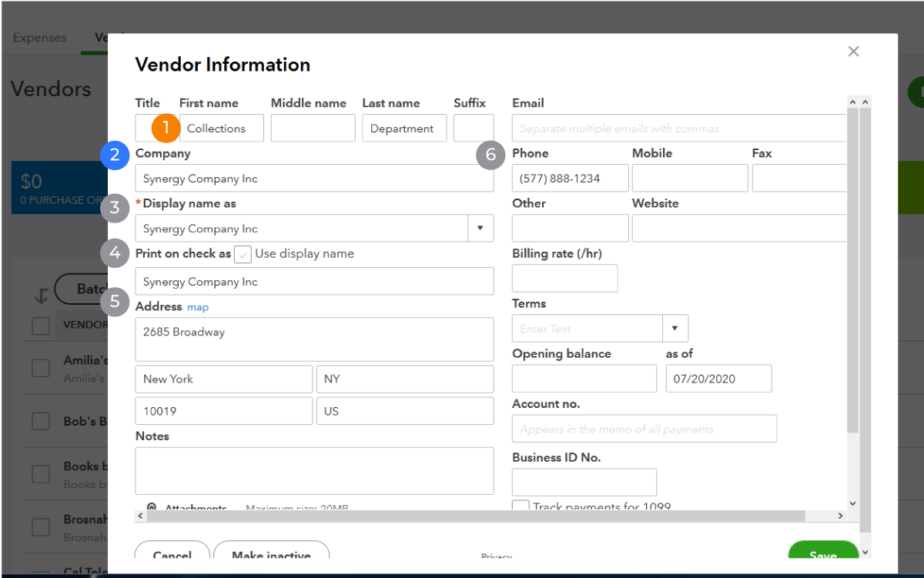Viewport: 924px width, 578px height.
Task: Edit the First name field containing Collections
Action: 222,128
